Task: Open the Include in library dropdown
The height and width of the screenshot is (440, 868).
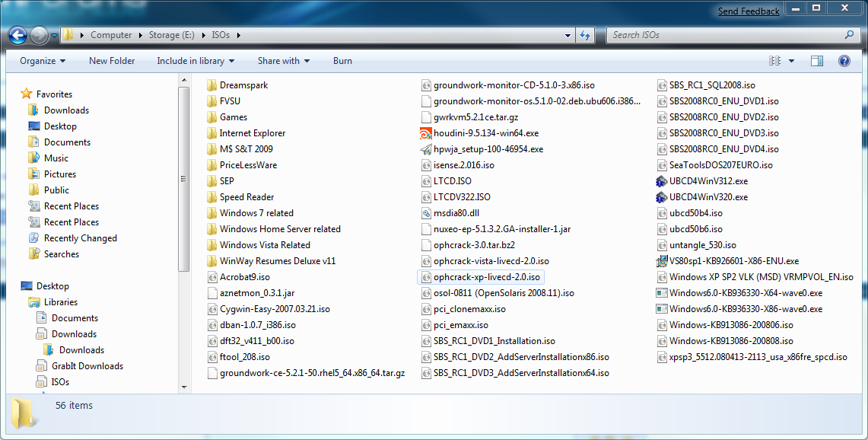Action: coord(196,61)
